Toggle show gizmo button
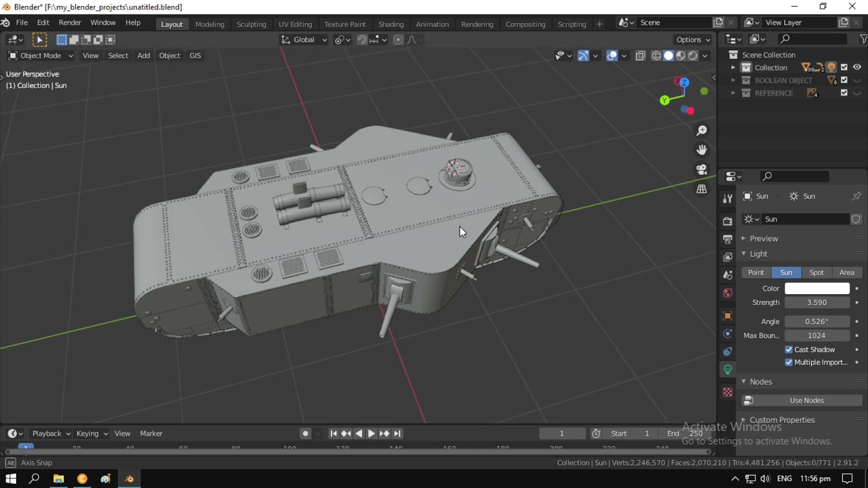Viewport: 868px width, 488px height. pyautogui.click(x=583, y=56)
